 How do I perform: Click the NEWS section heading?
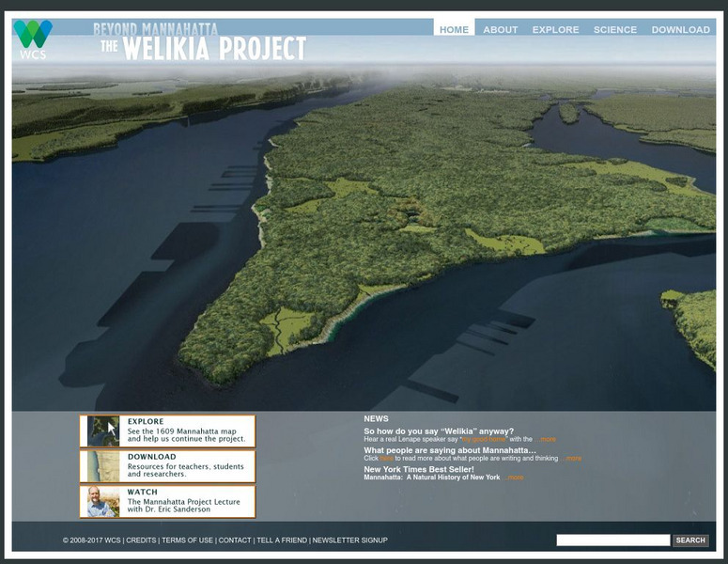click(x=376, y=418)
